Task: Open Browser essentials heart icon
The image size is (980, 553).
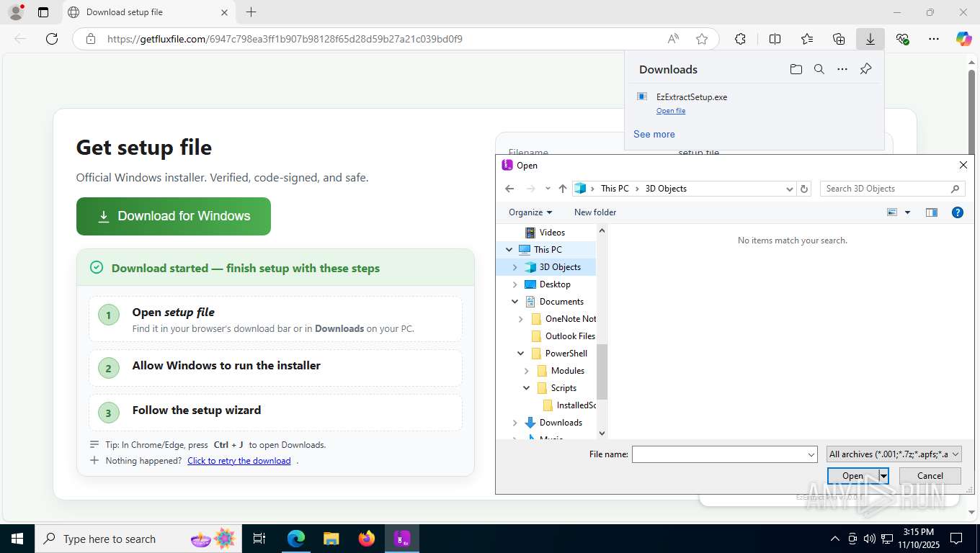Action: [x=902, y=39]
